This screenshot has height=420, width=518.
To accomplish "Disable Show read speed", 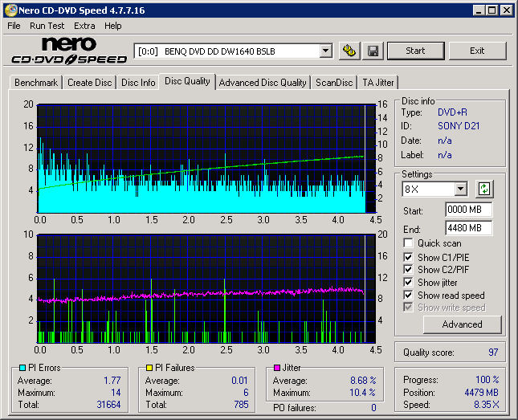I will click(x=409, y=296).
